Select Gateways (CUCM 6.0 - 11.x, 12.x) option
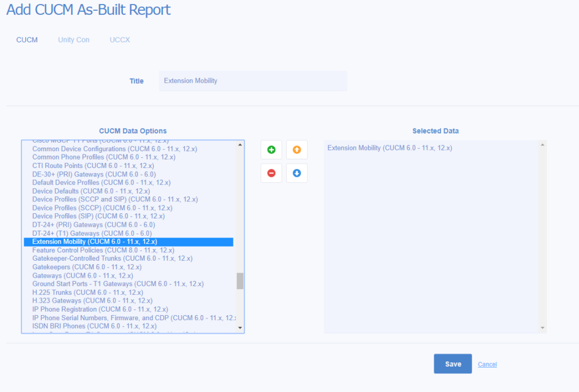This screenshot has width=579, height=392. (128, 275)
